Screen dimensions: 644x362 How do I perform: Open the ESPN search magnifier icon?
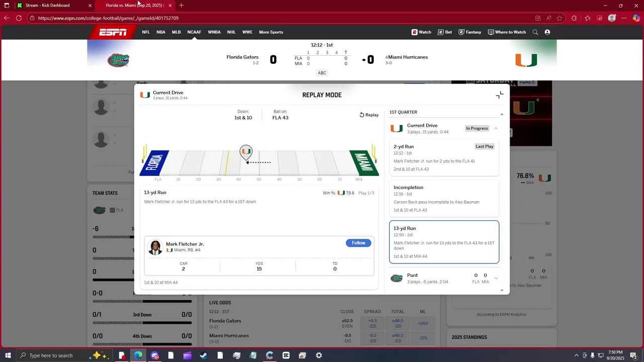pos(535,32)
